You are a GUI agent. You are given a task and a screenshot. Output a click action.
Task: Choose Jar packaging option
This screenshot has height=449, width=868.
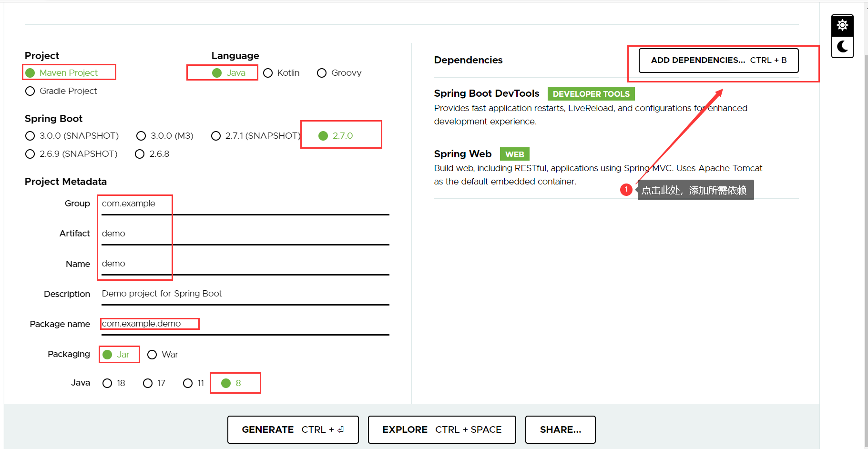116,355
